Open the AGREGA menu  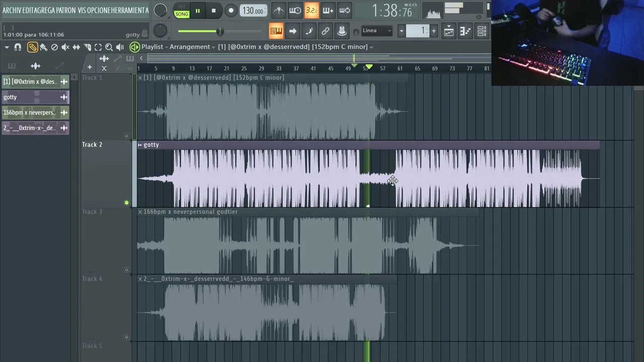pyautogui.click(x=44, y=11)
